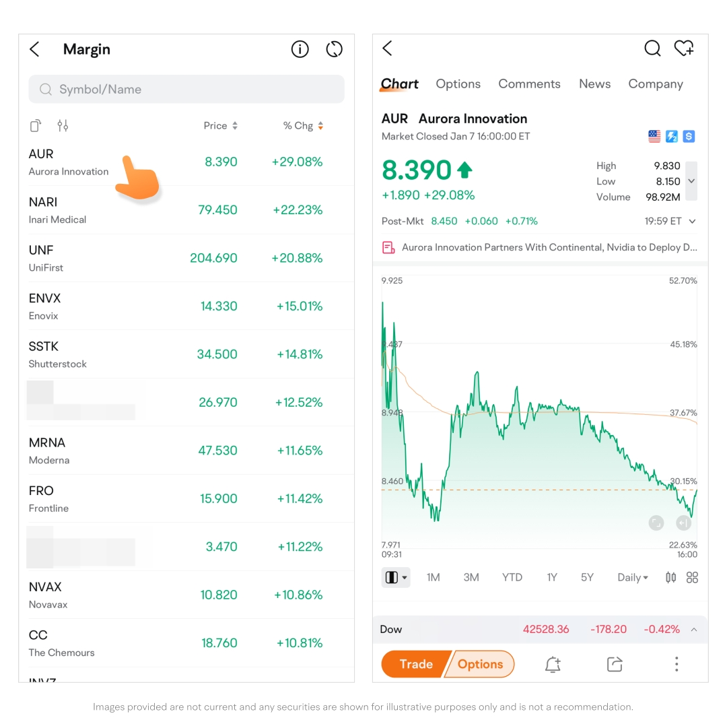Add AUR to favorites with heart icon
Viewport: 727px width, 728px height.
[684, 48]
